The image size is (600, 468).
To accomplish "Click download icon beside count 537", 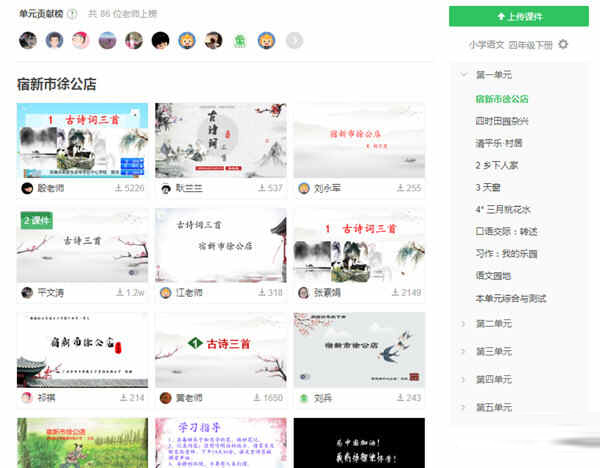I will [262, 188].
